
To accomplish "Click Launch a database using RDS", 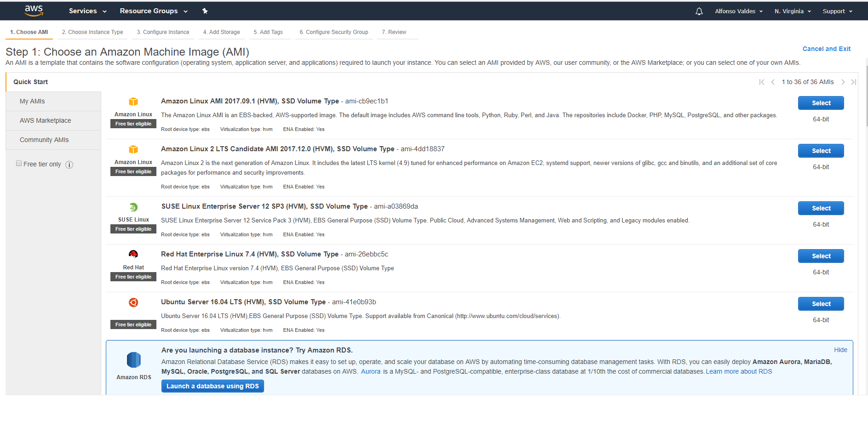I will click(213, 386).
